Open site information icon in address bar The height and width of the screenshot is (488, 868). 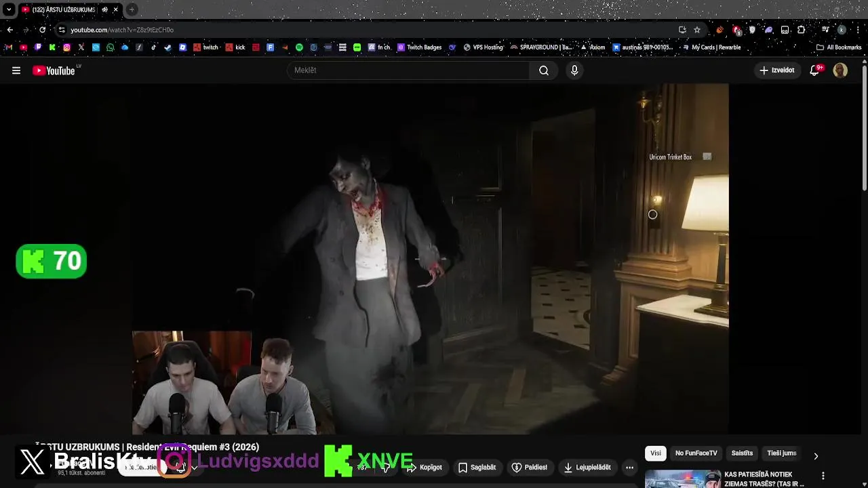62,30
